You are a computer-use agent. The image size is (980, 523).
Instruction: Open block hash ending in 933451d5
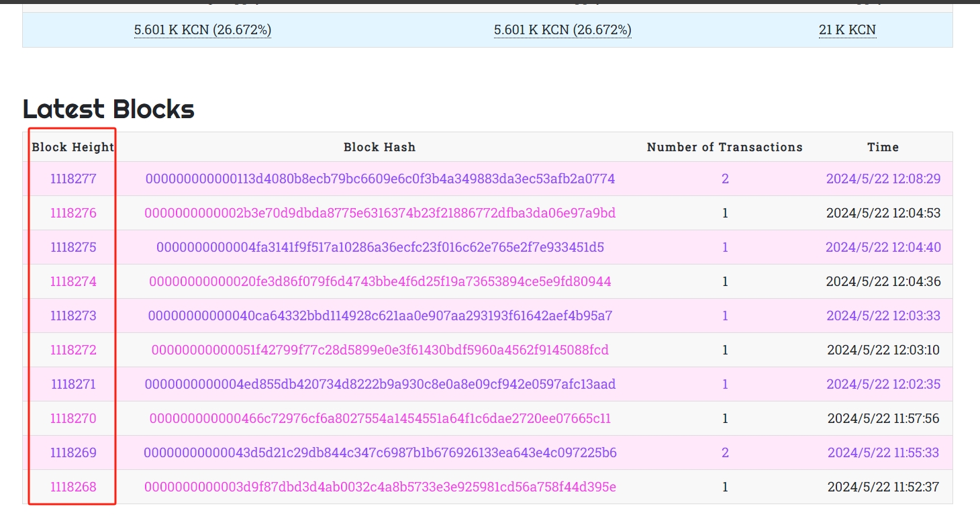380,248
